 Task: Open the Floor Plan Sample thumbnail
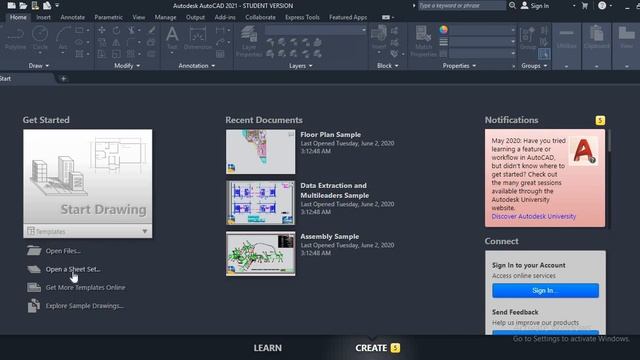[x=260, y=152]
